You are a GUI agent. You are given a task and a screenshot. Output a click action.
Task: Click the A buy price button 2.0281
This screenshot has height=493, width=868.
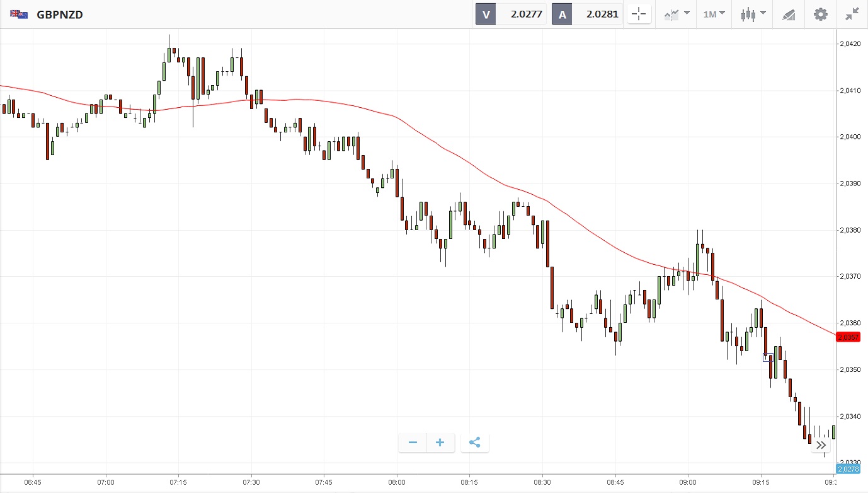click(x=587, y=14)
